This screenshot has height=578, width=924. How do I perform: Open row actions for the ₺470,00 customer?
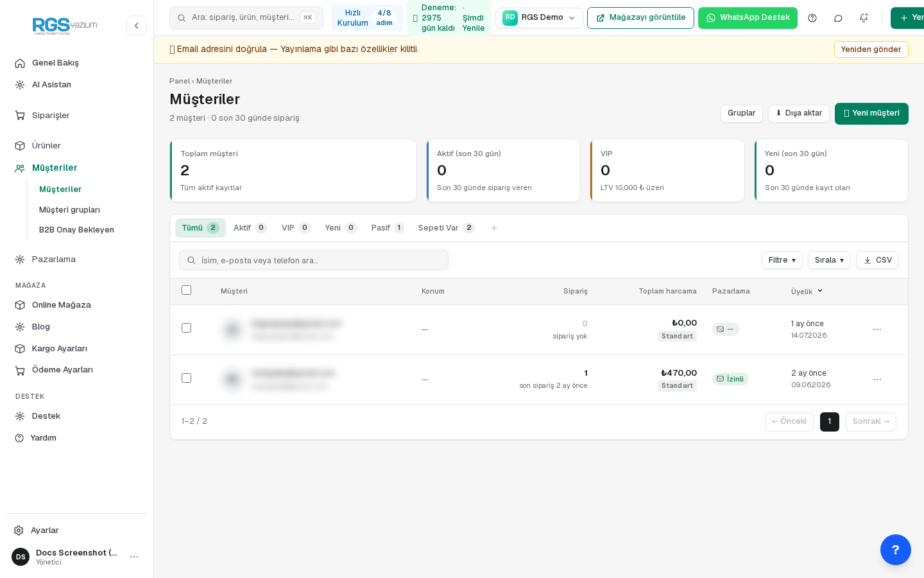click(877, 380)
